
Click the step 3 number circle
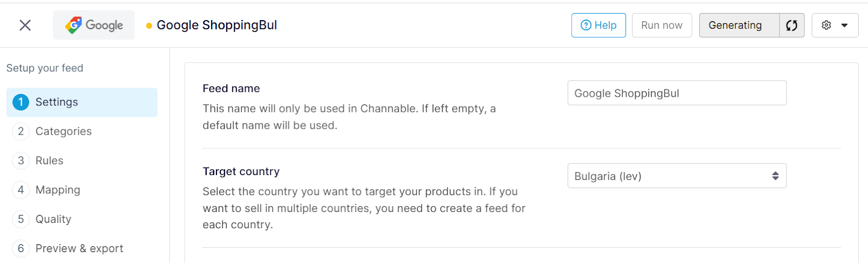tap(21, 161)
